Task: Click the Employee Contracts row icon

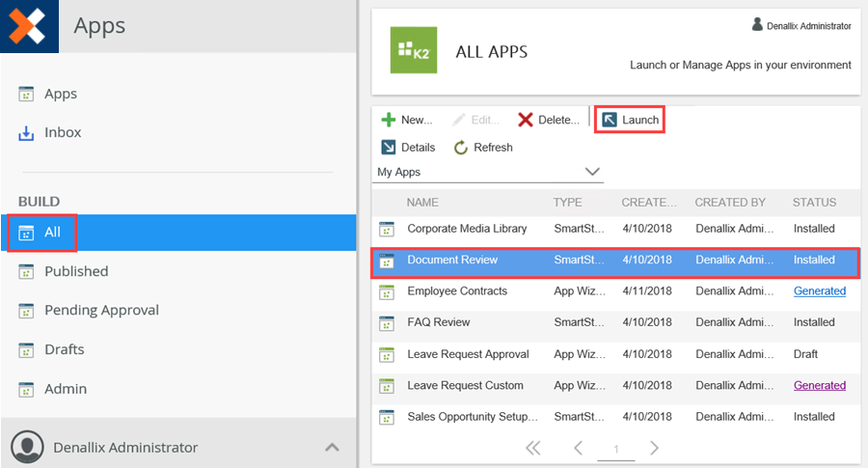Action: [x=387, y=291]
